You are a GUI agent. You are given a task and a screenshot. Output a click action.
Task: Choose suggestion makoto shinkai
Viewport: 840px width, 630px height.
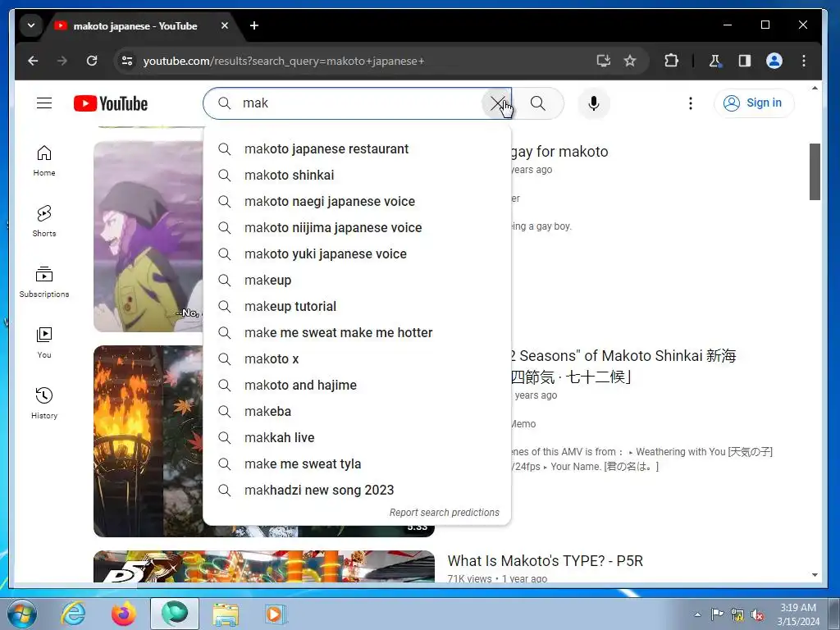click(357, 176)
